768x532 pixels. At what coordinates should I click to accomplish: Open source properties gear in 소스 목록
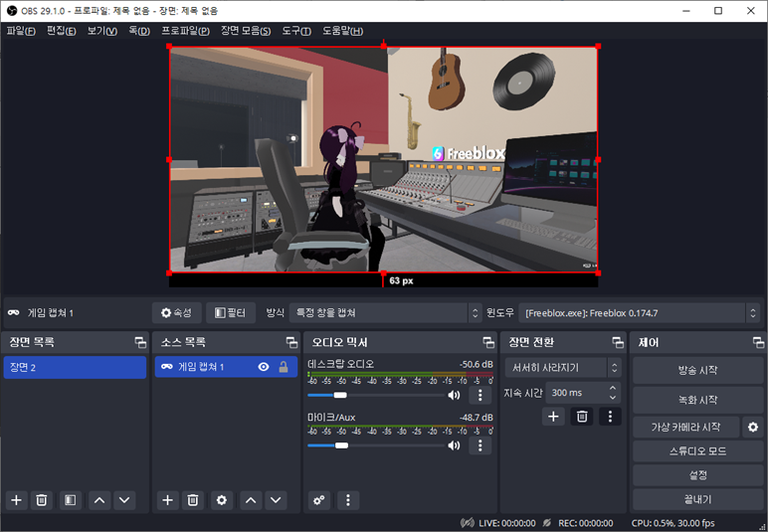coord(222,500)
